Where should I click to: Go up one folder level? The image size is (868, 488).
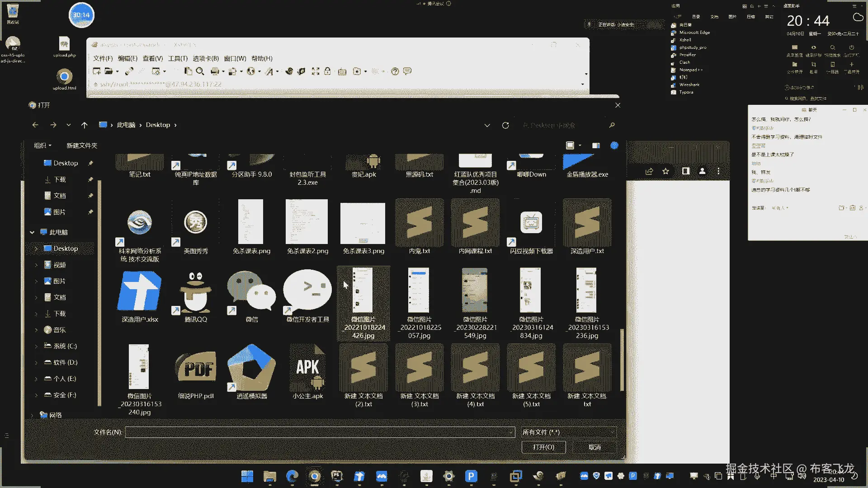[84, 125]
